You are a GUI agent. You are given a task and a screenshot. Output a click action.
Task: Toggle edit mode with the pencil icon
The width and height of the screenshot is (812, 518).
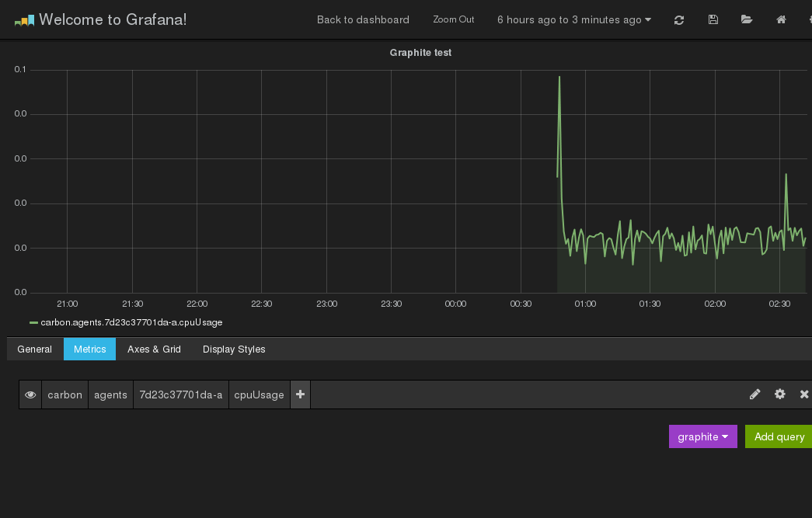pyautogui.click(x=755, y=395)
